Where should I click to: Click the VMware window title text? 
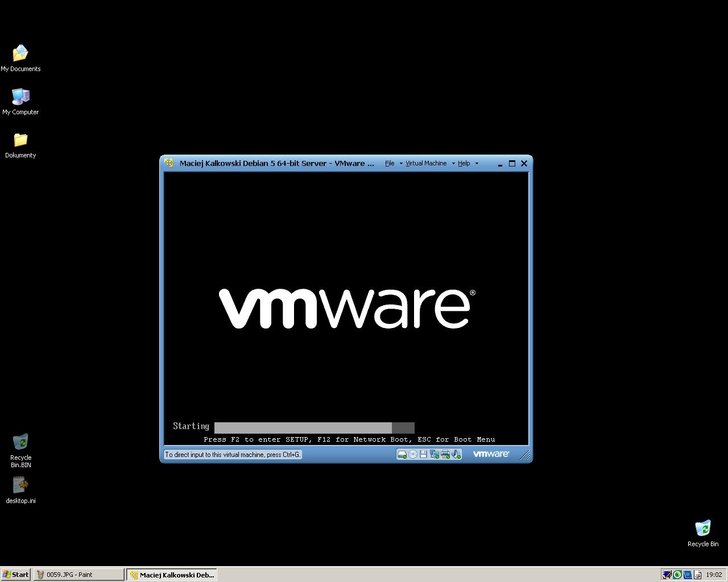[277, 163]
